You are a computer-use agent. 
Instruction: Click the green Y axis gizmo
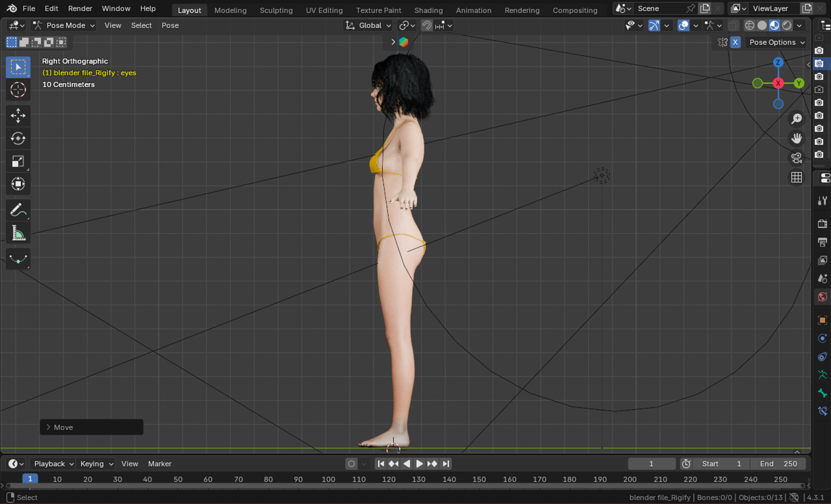[x=799, y=83]
